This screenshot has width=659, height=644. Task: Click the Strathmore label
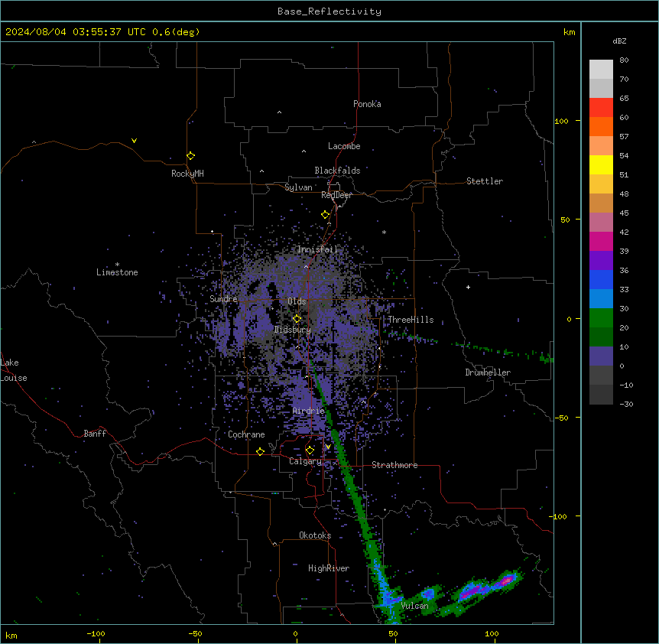coord(394,465)
